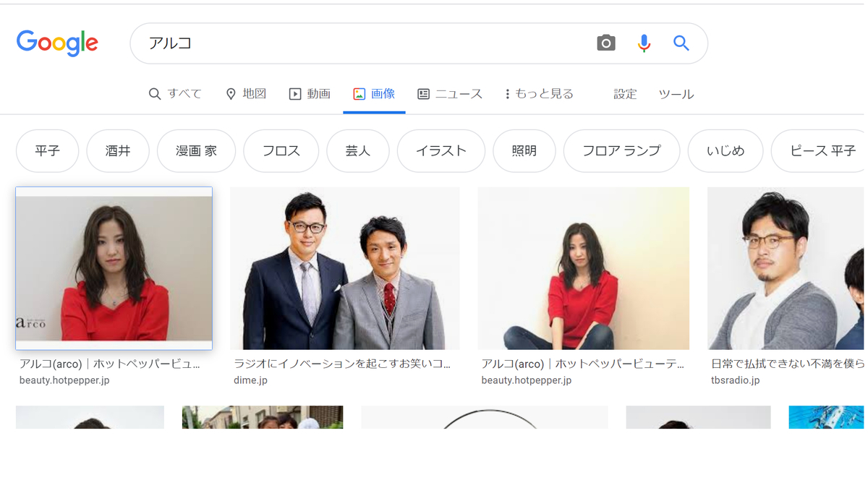Select the 漫画 家 filter chip

196,151
